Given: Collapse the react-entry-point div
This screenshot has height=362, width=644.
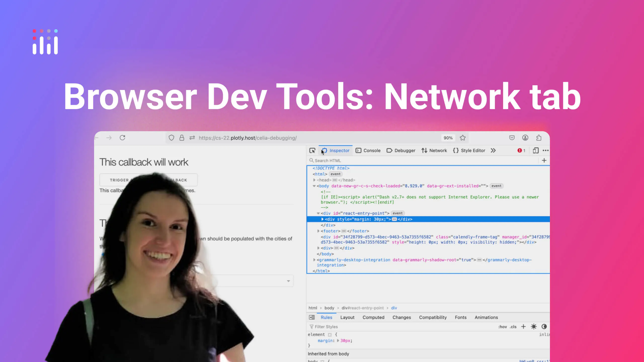Looking at the screenshot, I should tap(318, 213).
